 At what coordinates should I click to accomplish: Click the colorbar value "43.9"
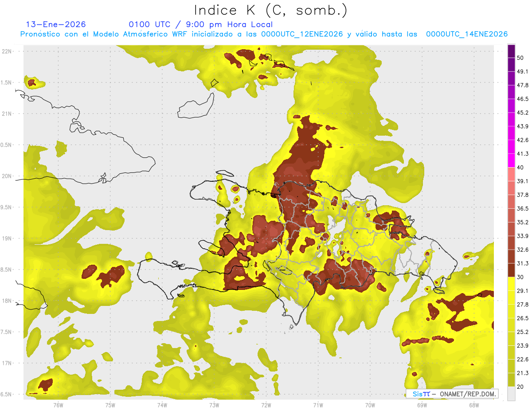(x=523, y=126)
